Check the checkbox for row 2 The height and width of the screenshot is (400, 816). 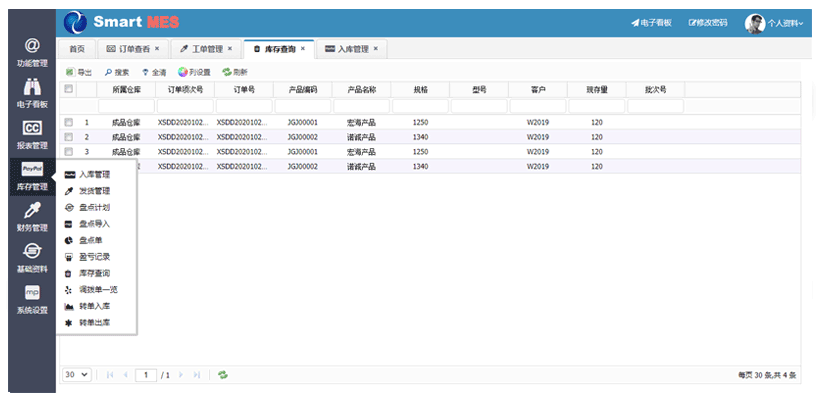69,137
